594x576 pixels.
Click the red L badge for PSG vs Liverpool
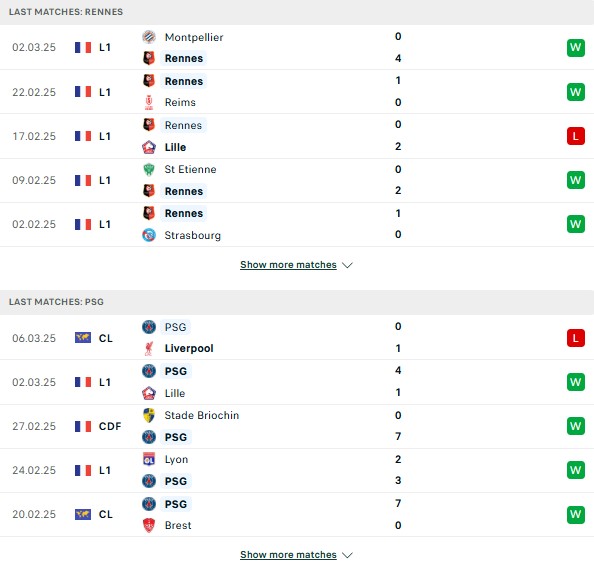click(575, 338)
